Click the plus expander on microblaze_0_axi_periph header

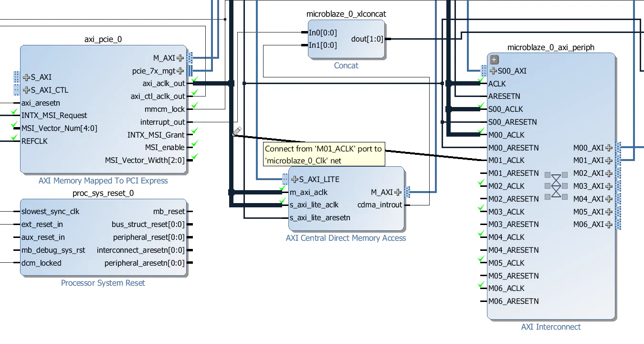pos(494,60)
